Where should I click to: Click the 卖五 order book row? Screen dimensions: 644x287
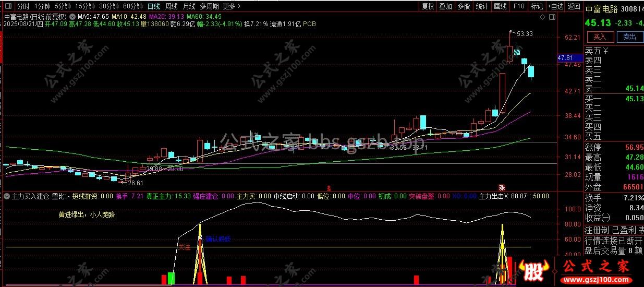[x=614, y=51]
